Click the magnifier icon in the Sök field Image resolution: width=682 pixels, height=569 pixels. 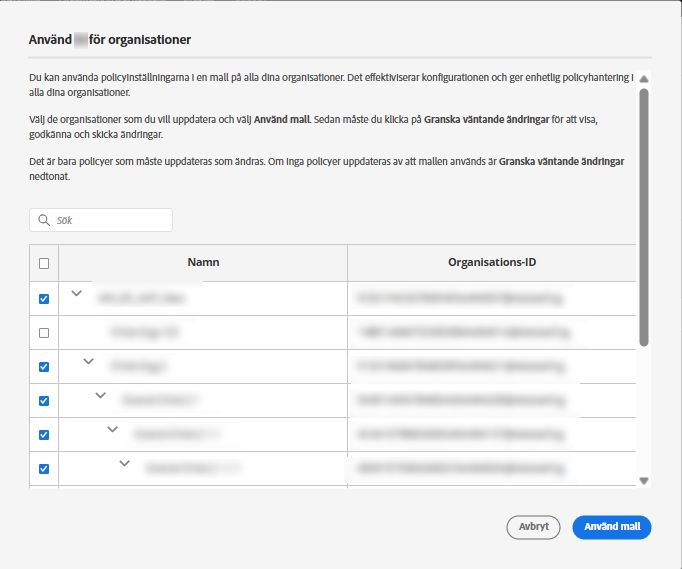tap(44, 220)
